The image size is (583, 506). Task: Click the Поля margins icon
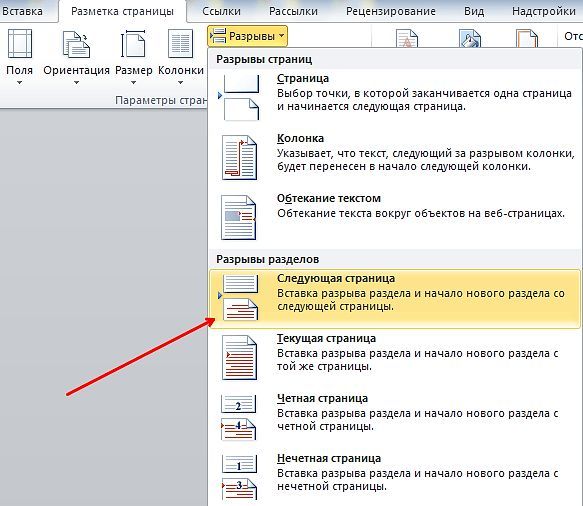click(x=20, y=44)
